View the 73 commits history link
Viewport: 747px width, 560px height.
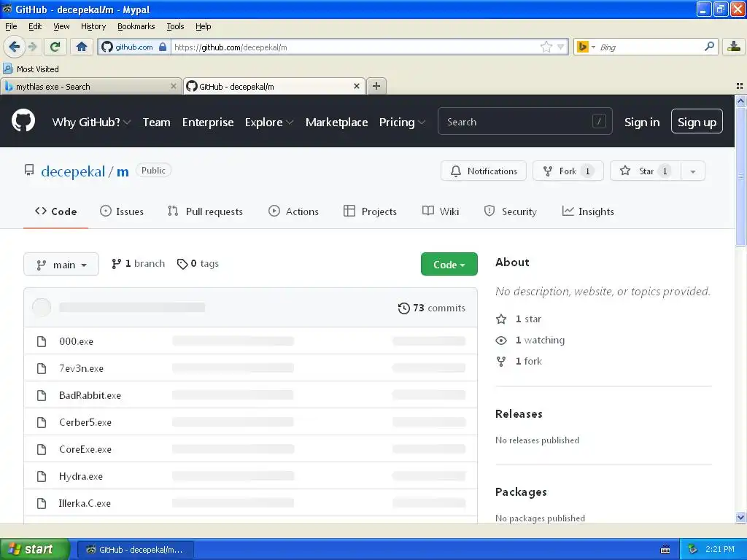coord(432,308)
